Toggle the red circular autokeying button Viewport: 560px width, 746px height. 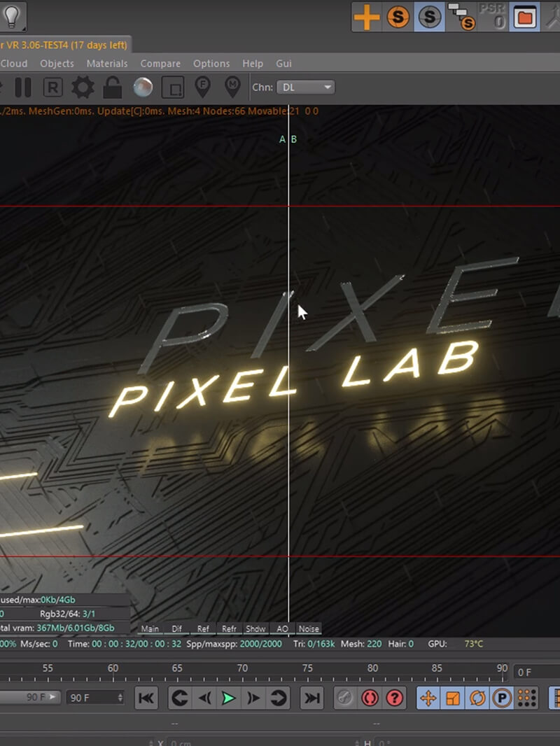[370, 698]
